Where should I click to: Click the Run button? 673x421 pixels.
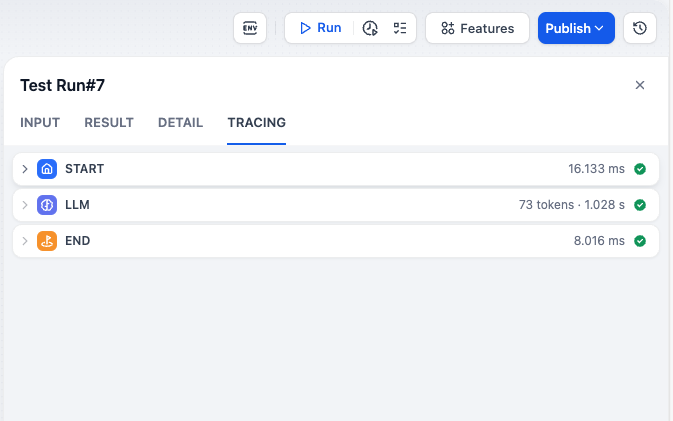tap(320, 28)
